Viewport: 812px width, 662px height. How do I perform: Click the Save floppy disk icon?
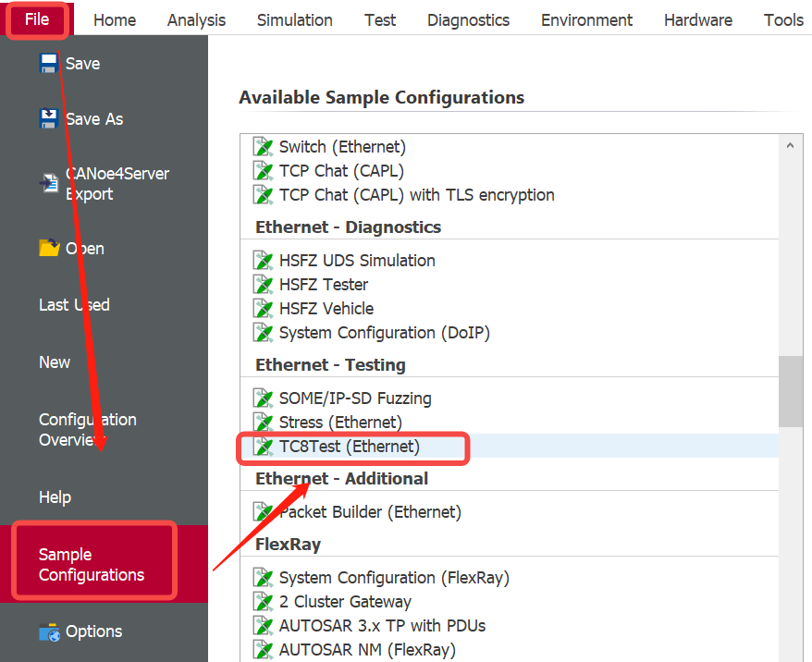click(x=48, y=63)
